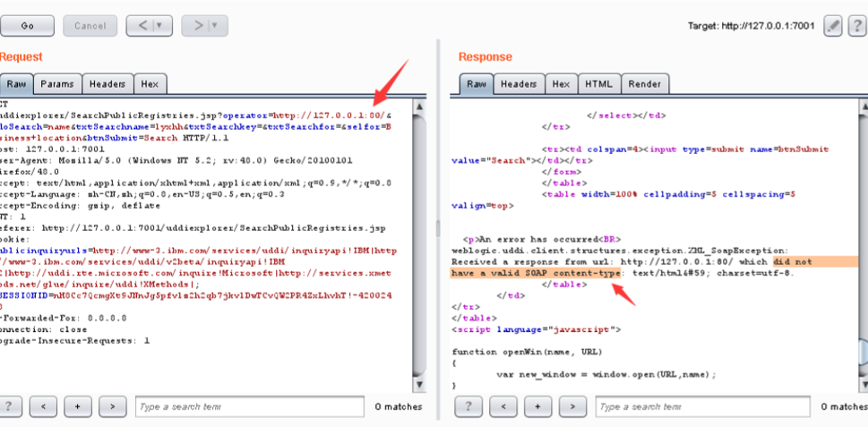This screenshot has width=868, height=427.
Task: Click response scrollbar up arrow
Action: (x=864, y=107)
